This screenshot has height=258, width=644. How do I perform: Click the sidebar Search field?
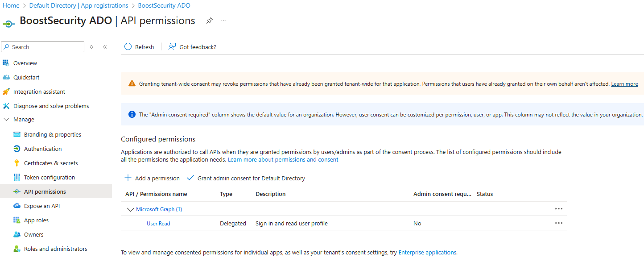tap(45, 47)
